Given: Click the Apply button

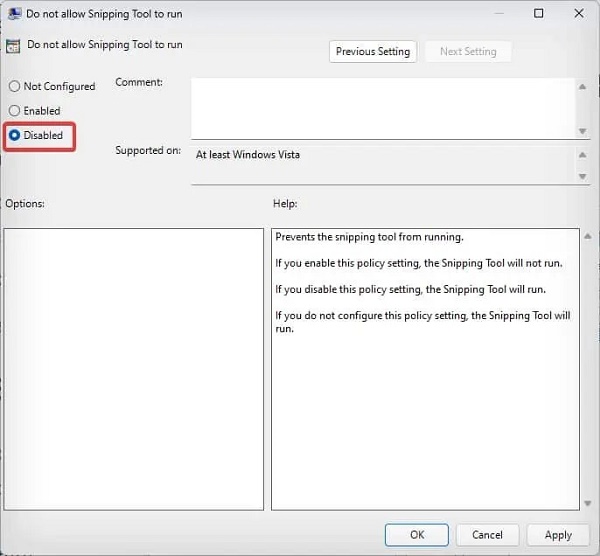Looking at the screenshot, I should tap(558, 535).
